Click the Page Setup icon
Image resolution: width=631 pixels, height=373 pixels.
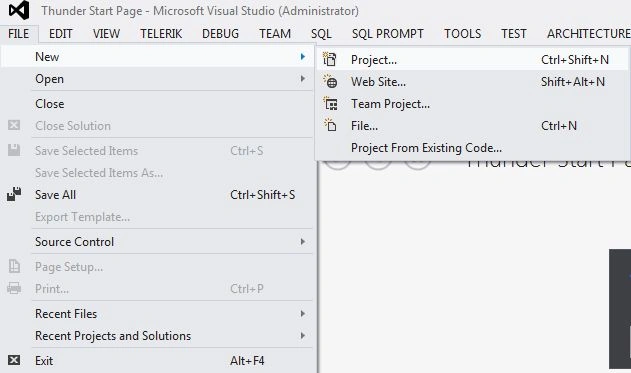(x=14, y=266)
